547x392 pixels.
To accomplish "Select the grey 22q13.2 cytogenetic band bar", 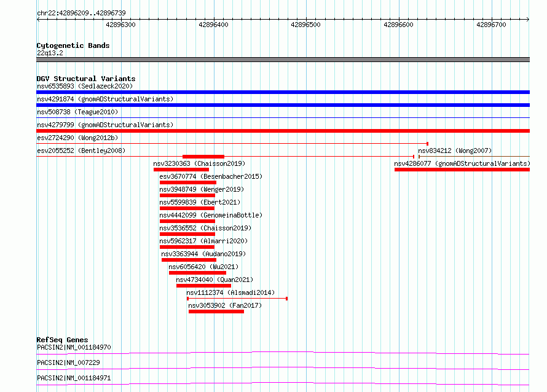I will pos(283,60).
